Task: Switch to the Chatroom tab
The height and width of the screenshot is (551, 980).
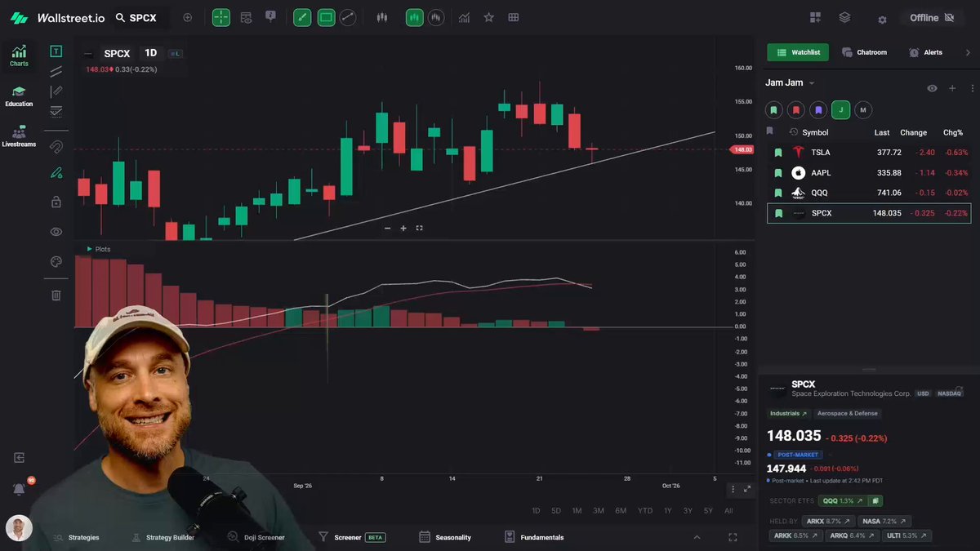Action: (x=864, y=52)
